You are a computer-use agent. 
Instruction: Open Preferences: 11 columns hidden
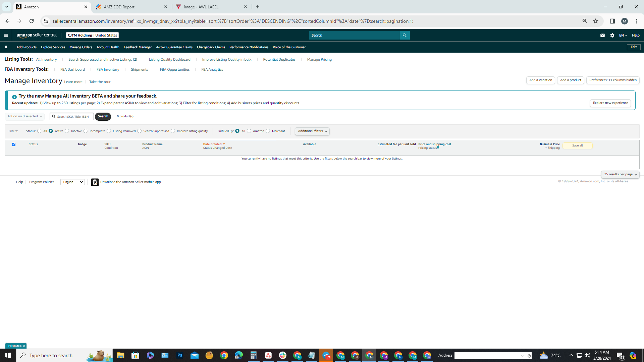pos(613,80)
